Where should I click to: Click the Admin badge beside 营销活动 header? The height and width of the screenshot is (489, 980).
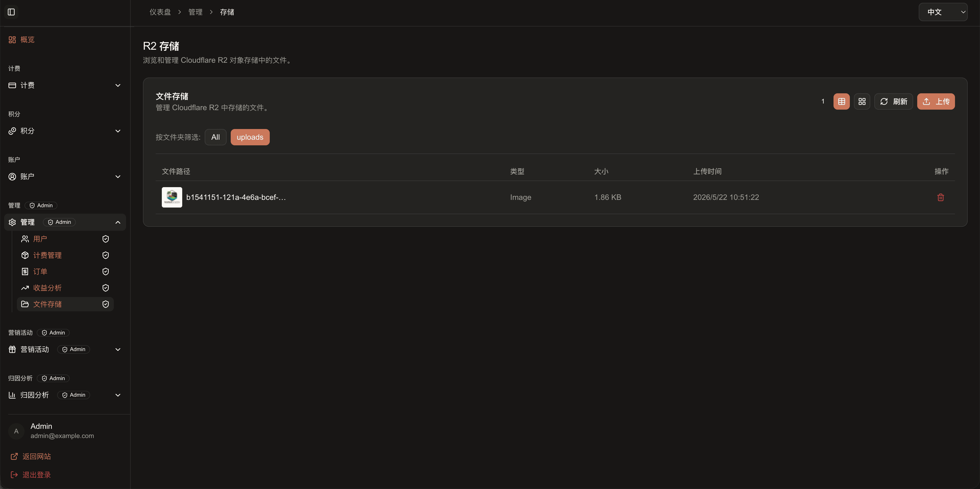[53, 332]
